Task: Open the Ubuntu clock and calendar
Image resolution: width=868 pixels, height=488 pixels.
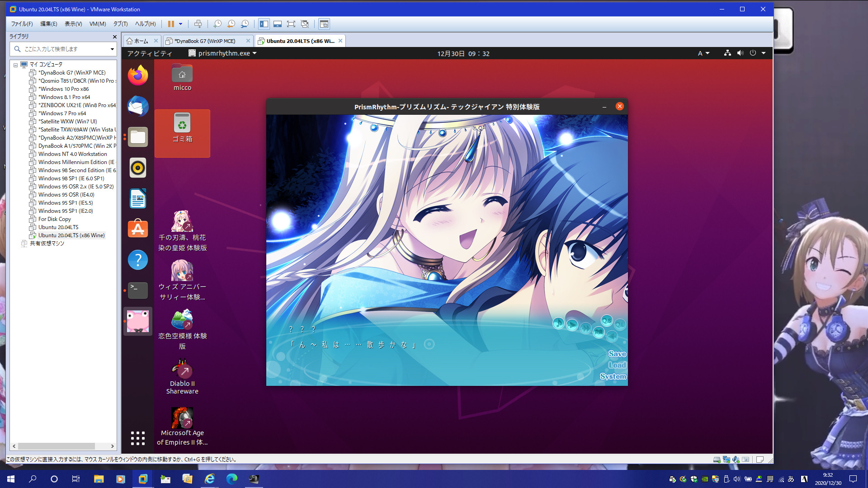Action: 463,53
